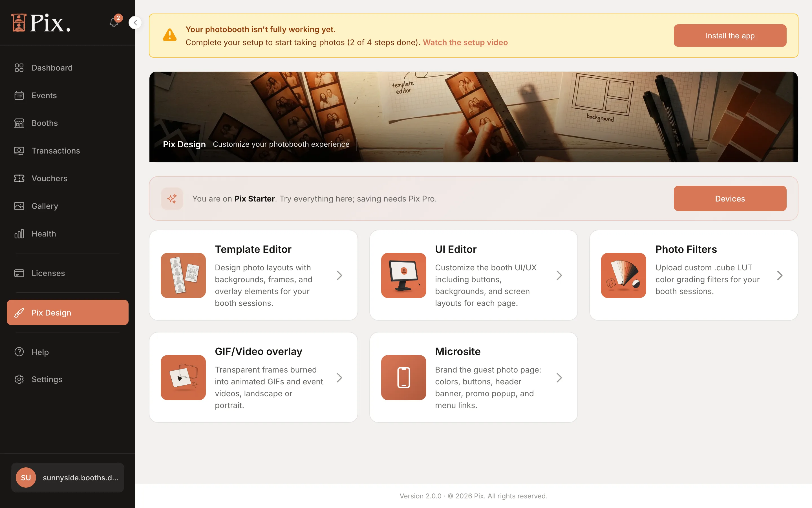This screenshot has width=812, height=508.
Task: Click the warning triangle in setup banner
Action: 170,35
